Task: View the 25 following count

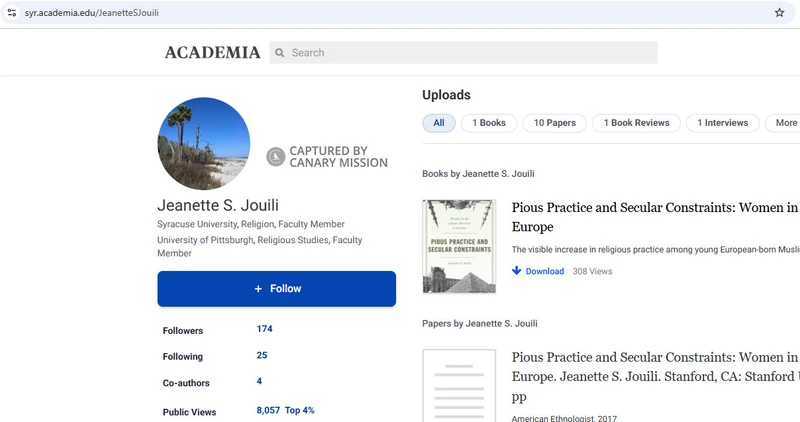Action: pyautogui.click(x=262, y=355)
